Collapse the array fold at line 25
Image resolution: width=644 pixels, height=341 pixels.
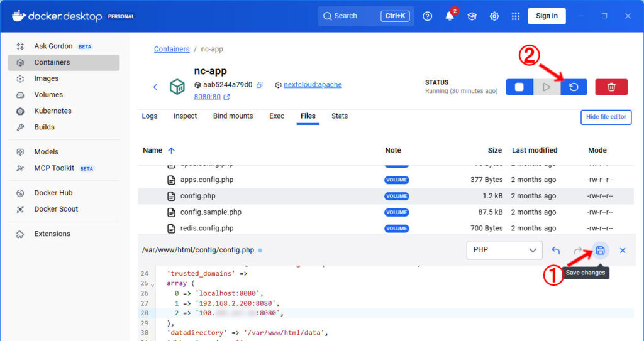[x=153, y=285]
